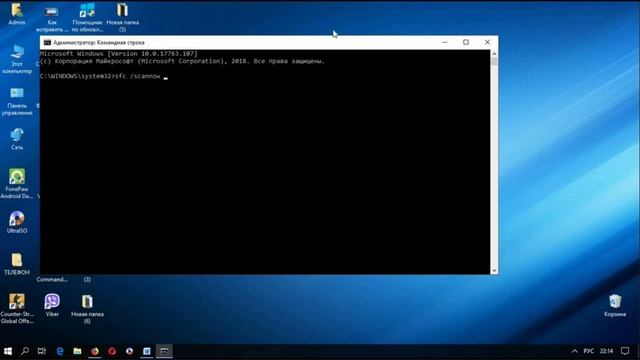Image resolution: width=640 pixels, height=360 pixels.
Task: Minimize the Command Prompt window
Action: pyautogui.click(x=445, y=42)
